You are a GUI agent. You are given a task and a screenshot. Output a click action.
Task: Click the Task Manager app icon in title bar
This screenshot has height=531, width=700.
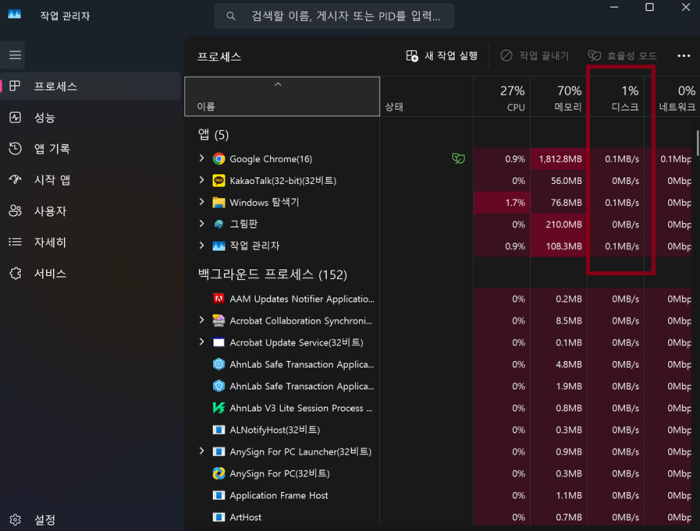[x=14, y=15]
